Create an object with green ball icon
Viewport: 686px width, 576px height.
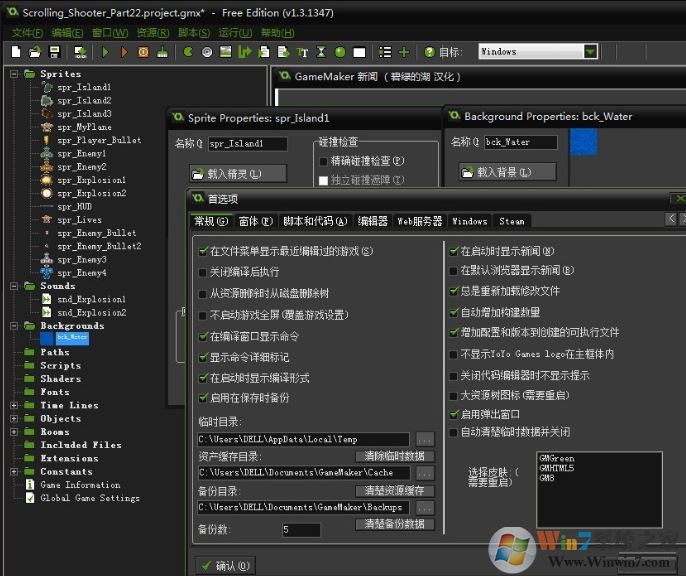[x=340, y=52]
